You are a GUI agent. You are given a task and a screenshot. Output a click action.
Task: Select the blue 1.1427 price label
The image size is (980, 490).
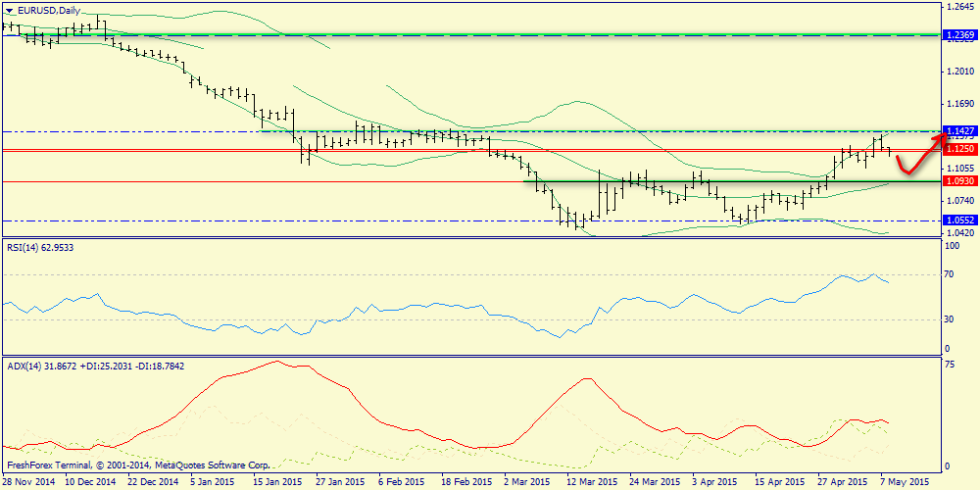(959, 131)
